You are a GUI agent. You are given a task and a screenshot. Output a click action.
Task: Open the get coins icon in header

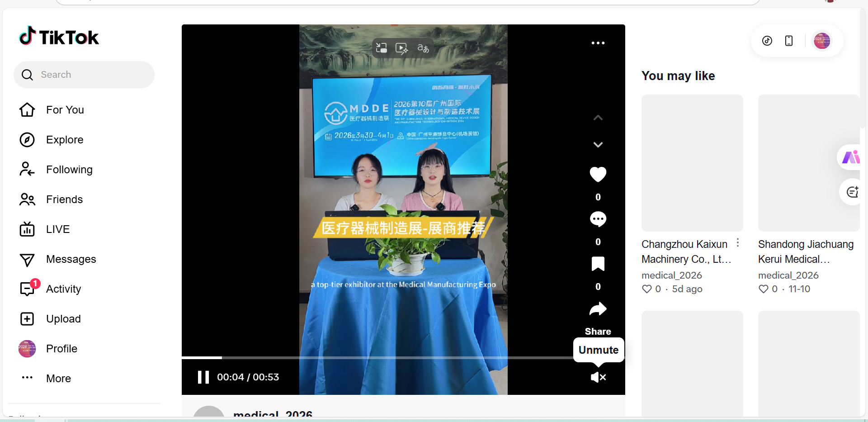pyautogui.click(x=767, y=41)
